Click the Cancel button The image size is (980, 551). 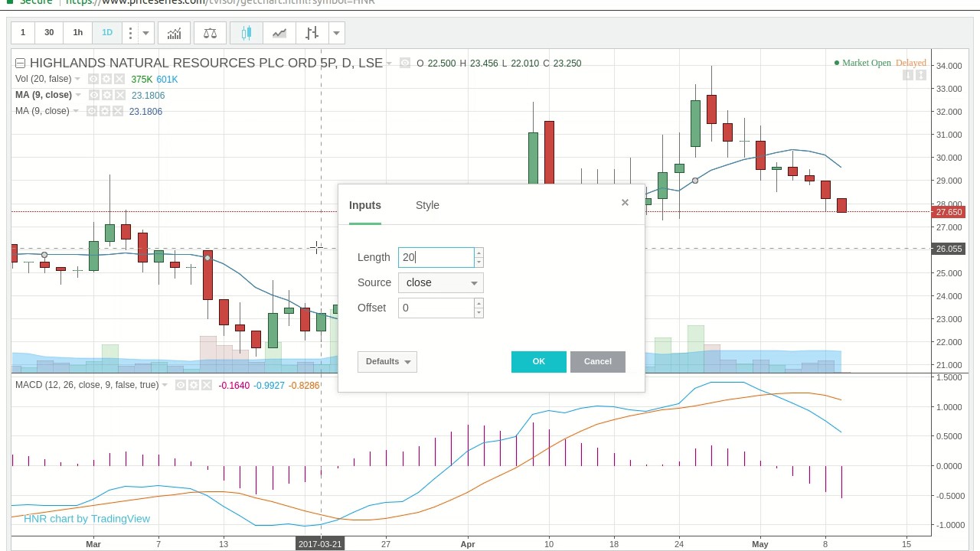coord(598,361)
